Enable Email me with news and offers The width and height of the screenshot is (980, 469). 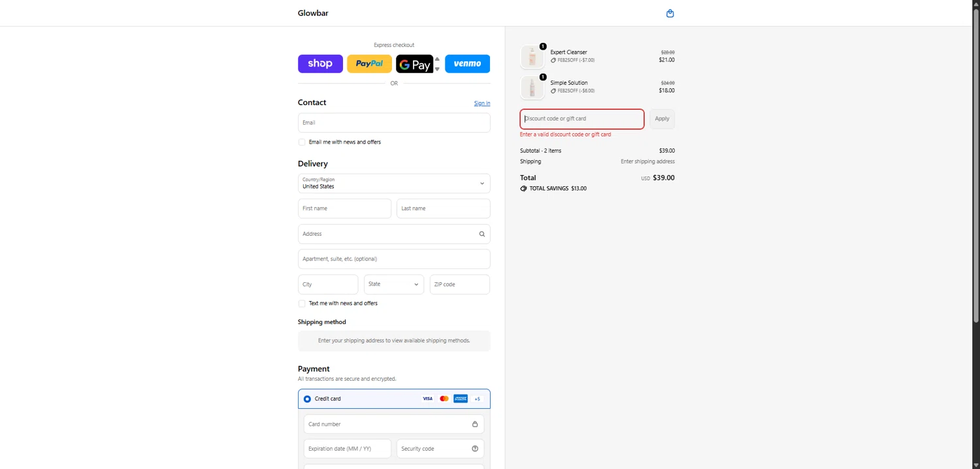[302, 142]
